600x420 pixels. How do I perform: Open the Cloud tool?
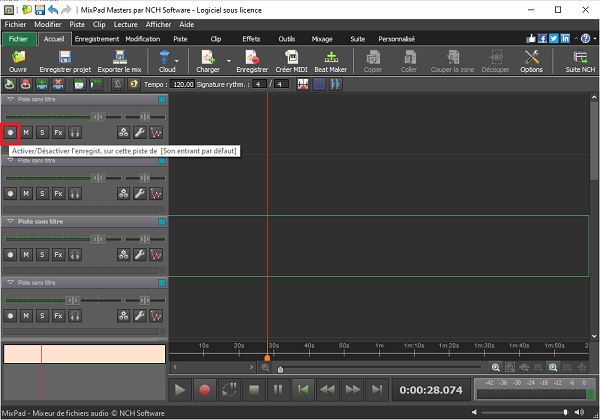pos(165,61)
